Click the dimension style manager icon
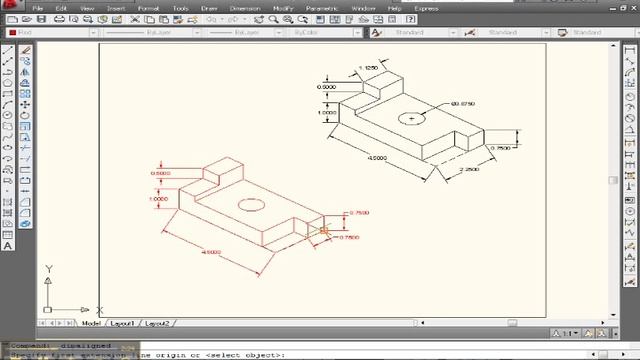Image resolution: width=640 pixels, height=360 pixels. click(x=470, y=33)
